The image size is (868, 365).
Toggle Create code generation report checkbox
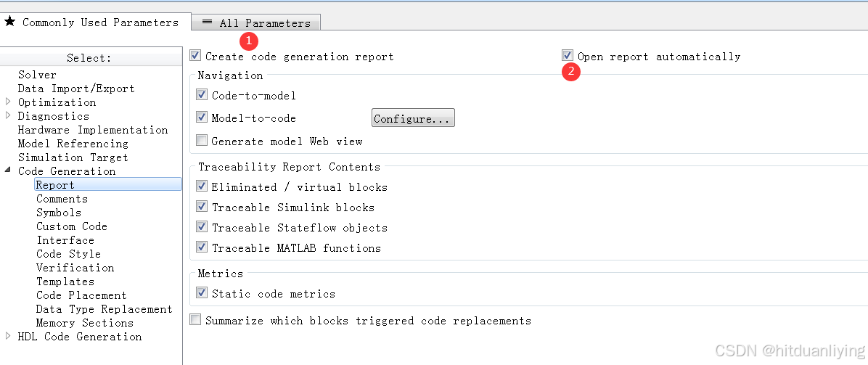click(x=195, y=55)
